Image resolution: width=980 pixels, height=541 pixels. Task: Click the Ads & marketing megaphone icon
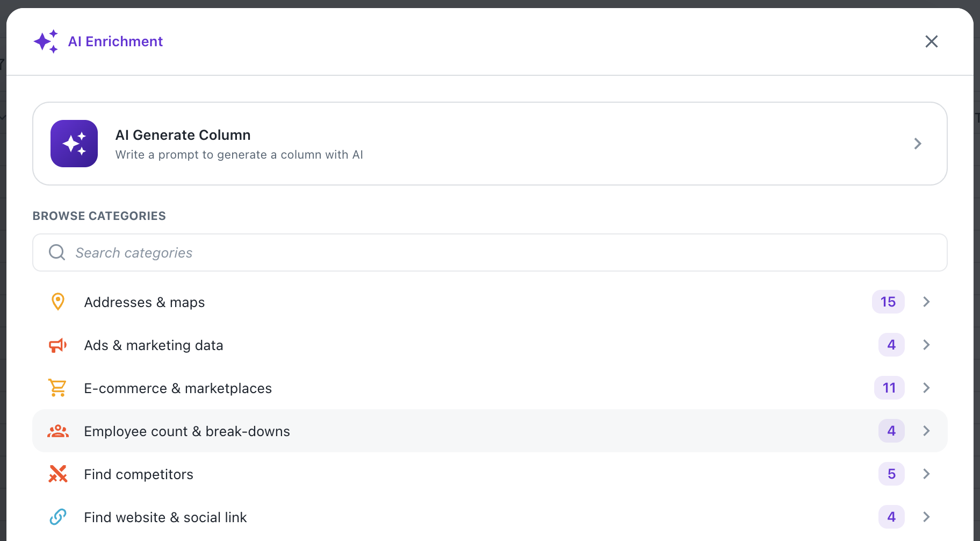pyautogui.click(x=58, y=345)
